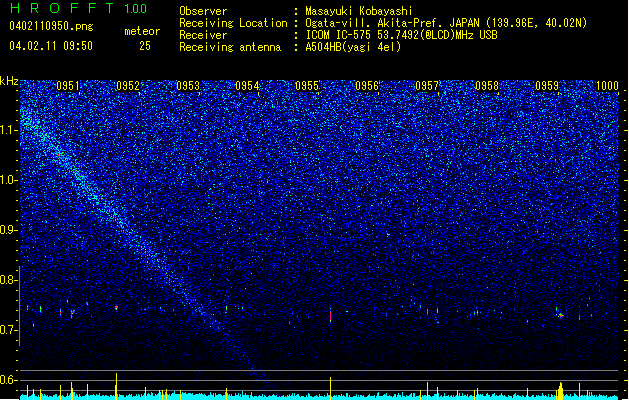Click the 0959 time marker

pyautogui.click(x=547, y=85)
